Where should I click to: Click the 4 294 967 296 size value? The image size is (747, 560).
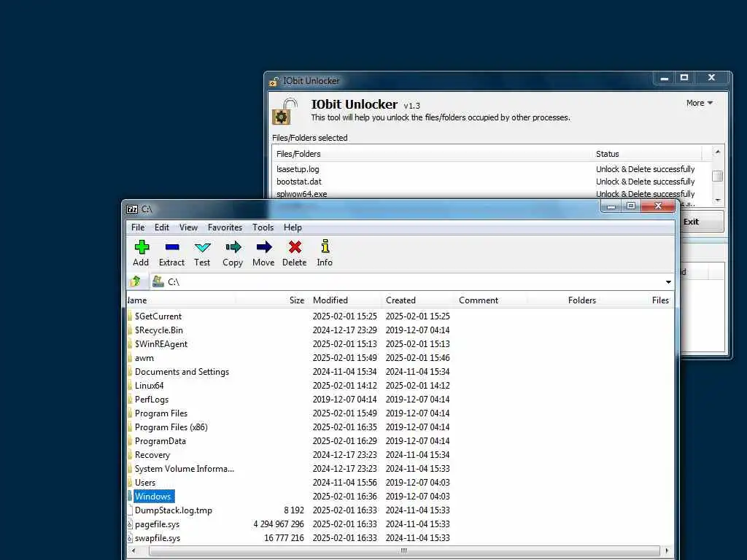pyautogui.click(x=279, y=524)
